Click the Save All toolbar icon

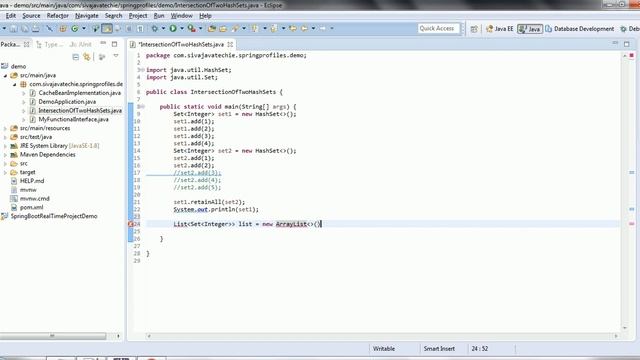(25, 29)
